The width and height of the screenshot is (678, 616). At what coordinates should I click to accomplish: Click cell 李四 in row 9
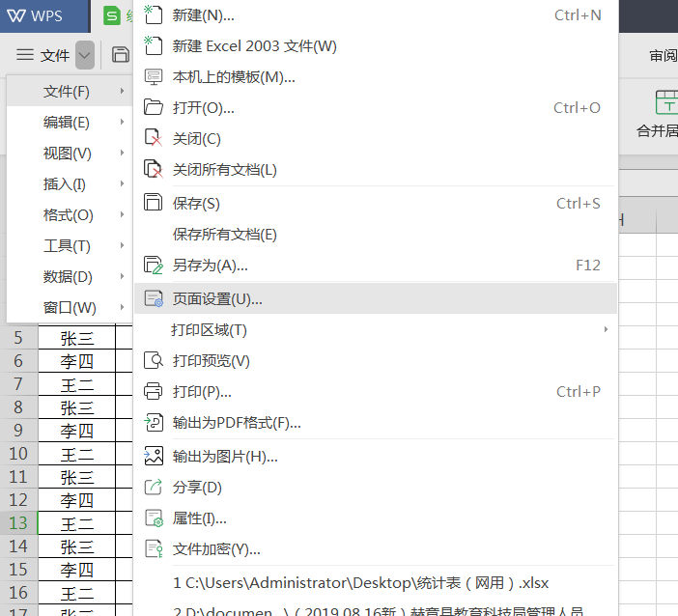77,431
